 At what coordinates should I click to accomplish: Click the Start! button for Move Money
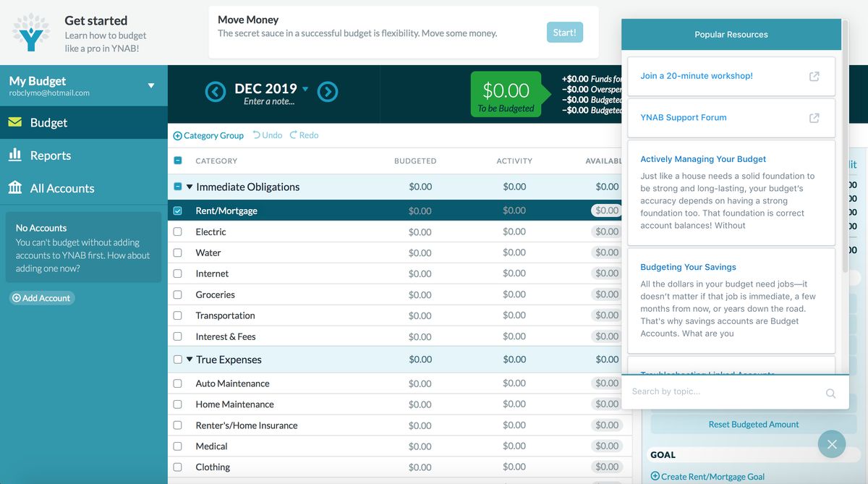click(x=564, y=32)
